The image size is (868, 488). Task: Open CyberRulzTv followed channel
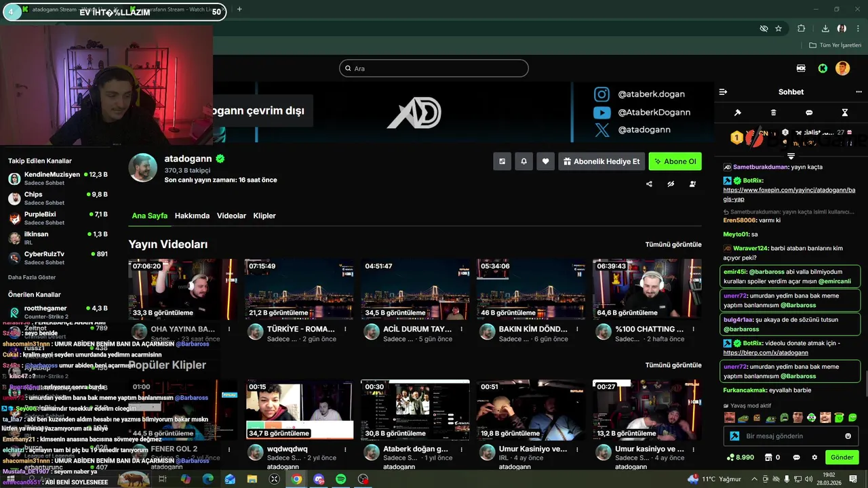58,258
